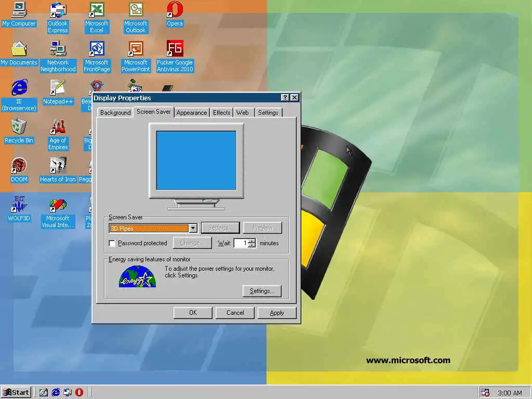The image size is (532, 399).
Task: Select the Age of Empires shortcut
Action: coord(58,135)
